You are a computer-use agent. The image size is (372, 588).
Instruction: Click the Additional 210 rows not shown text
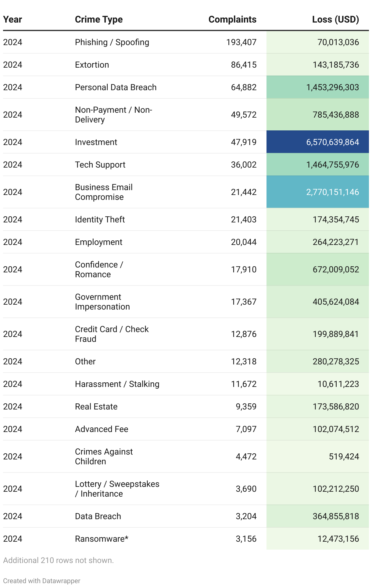pos(58,560)
